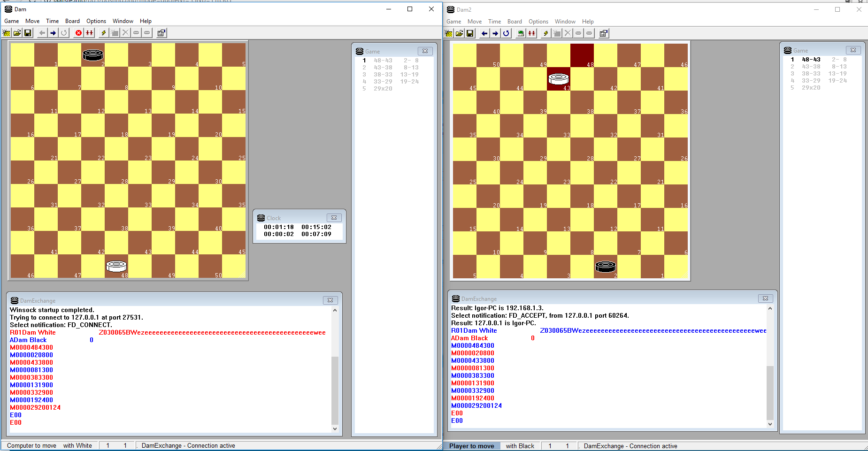Open game properties via the notepad icon
This screenshot has height=451, width=868.
tap(161, 32)
